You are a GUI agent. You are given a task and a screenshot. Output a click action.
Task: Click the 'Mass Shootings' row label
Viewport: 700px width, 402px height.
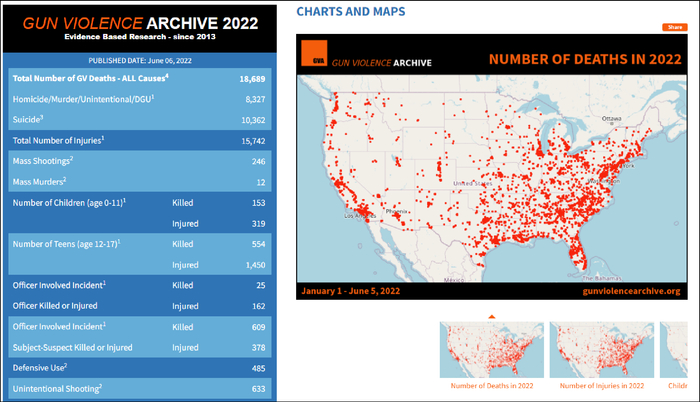pyautogui.click(x=42, y=161)
